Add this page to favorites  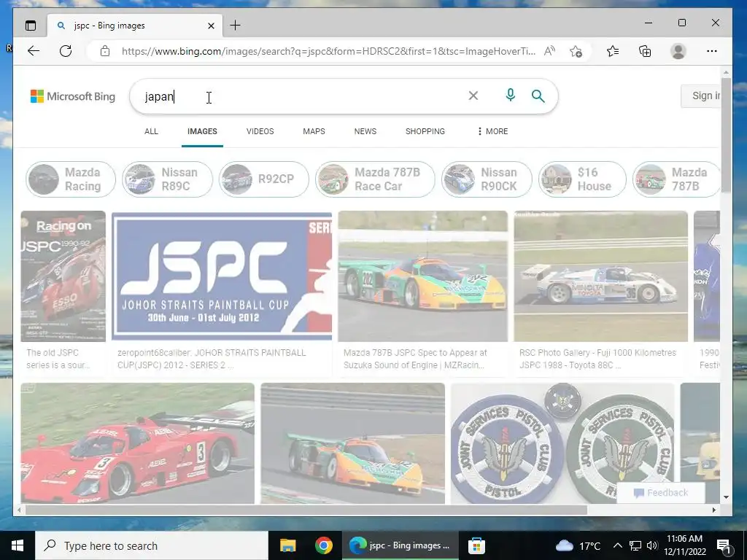point(576,51)
